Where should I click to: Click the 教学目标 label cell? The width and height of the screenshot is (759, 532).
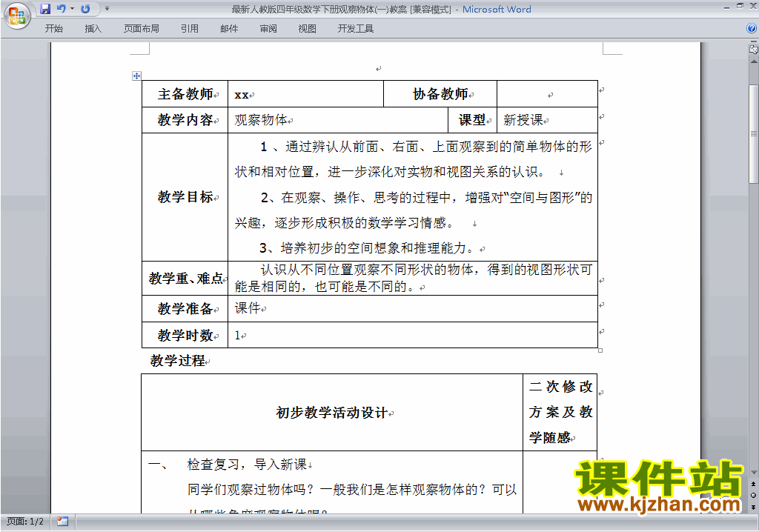[185, 197]
